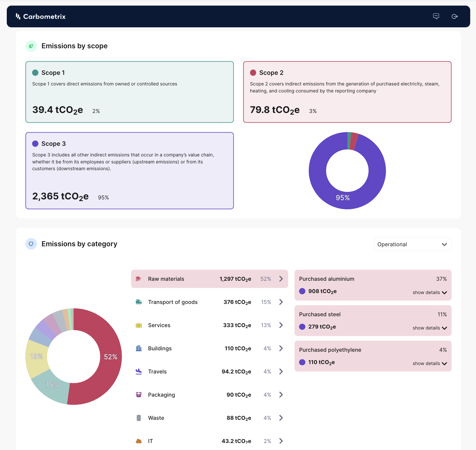Click the 79.8 tCO2e Scope 2 value

[275, 110]
